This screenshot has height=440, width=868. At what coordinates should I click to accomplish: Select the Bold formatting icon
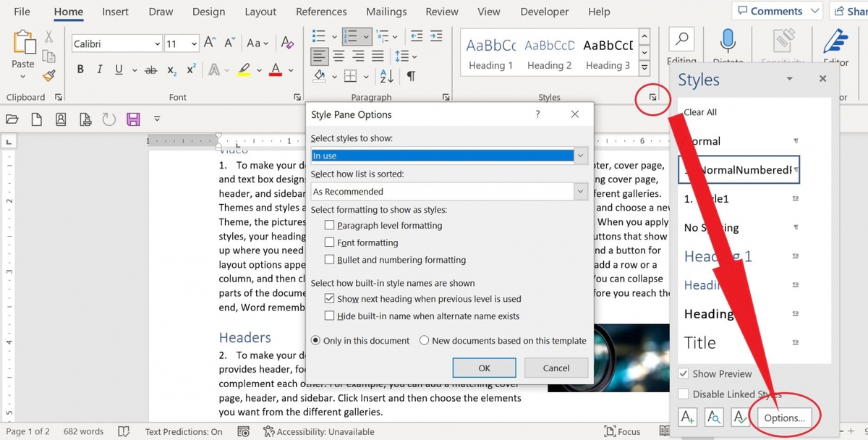[80, 69]
